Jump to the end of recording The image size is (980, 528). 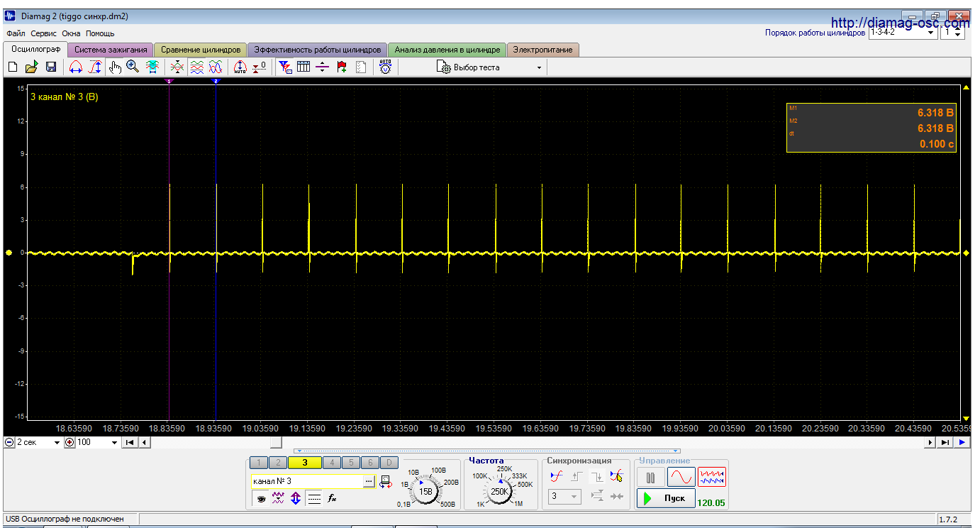(x=945, y=442)
